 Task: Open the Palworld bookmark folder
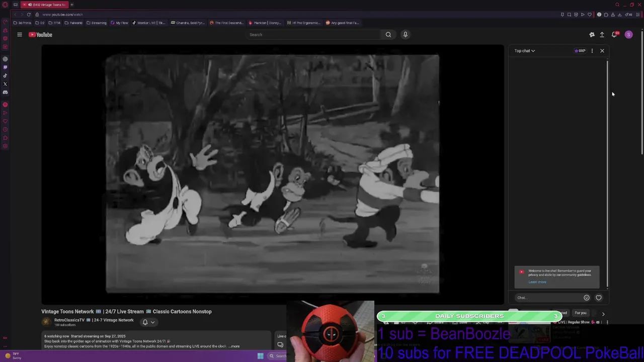[x=73, y=23]
